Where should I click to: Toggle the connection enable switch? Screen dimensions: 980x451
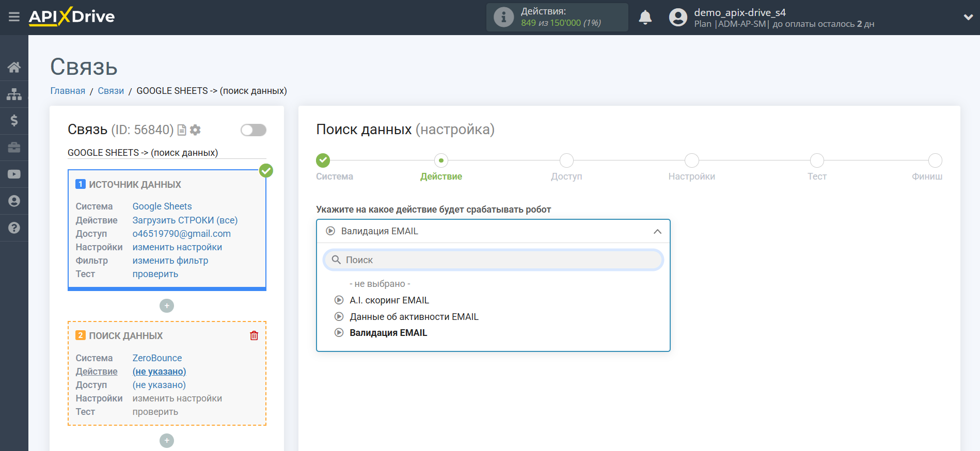pyautogui.click(x=253, y=130)
